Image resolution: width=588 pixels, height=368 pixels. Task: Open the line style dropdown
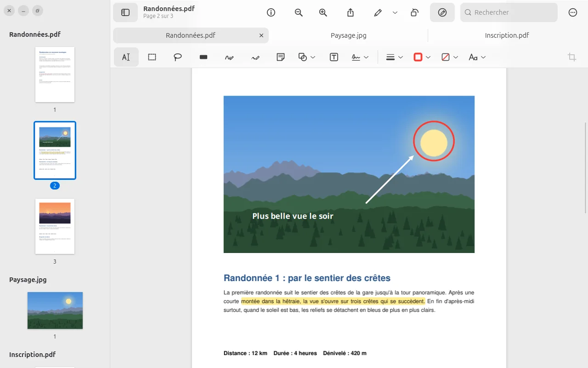[x=395, y=57]
